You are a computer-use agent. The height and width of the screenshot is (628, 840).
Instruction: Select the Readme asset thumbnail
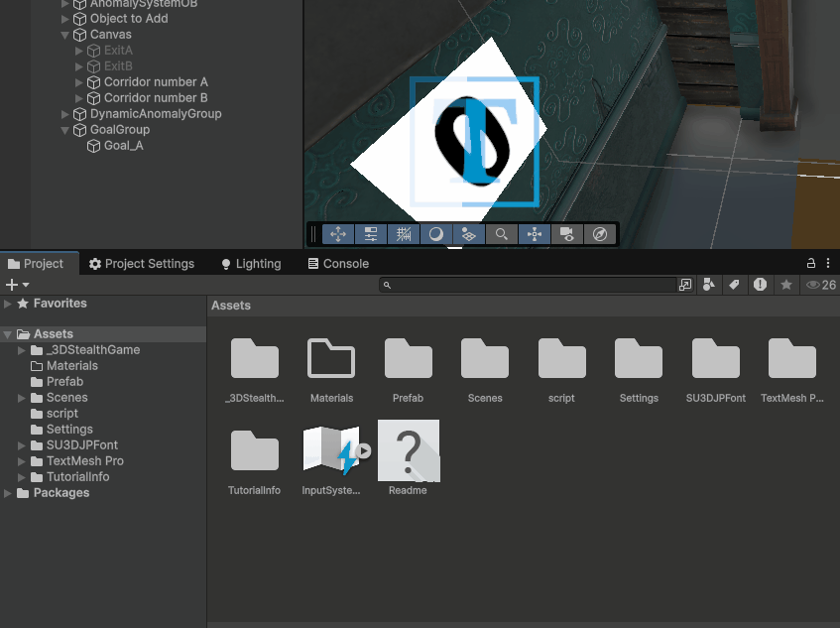tap(408, 451)
